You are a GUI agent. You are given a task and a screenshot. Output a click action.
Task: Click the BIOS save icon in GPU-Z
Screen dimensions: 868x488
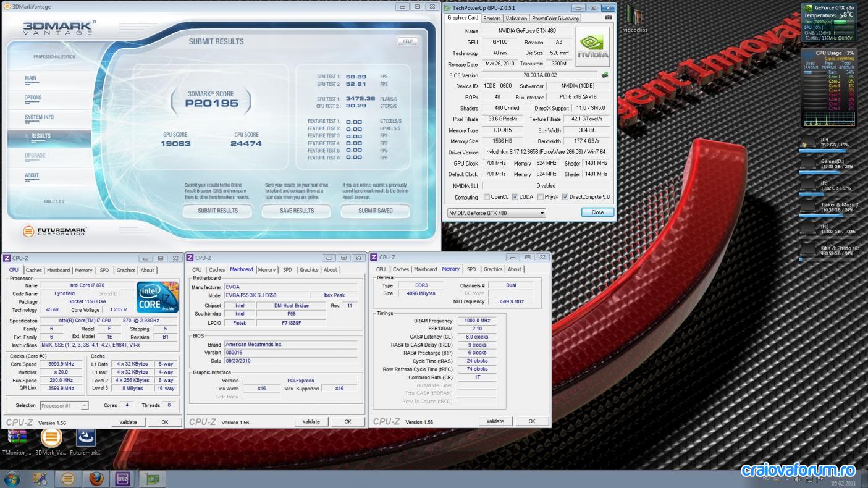605,75
